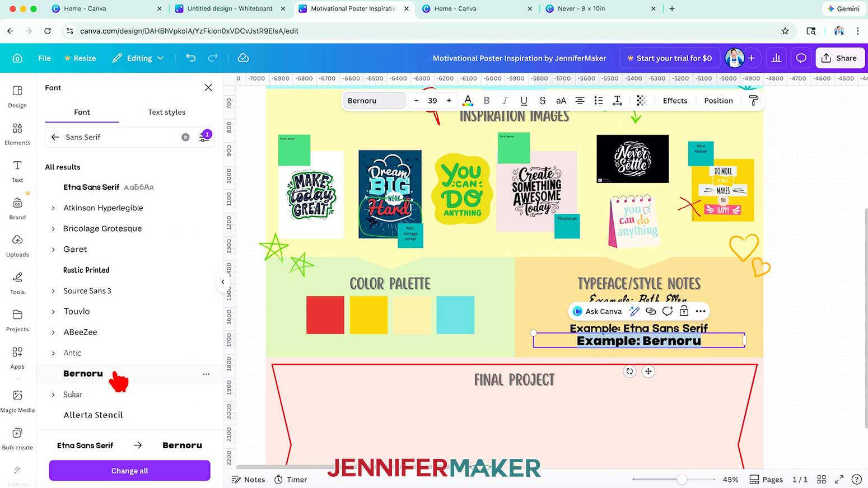Open the Tools sidebar panel
The image size is (868, 488).
pos(17,283)
